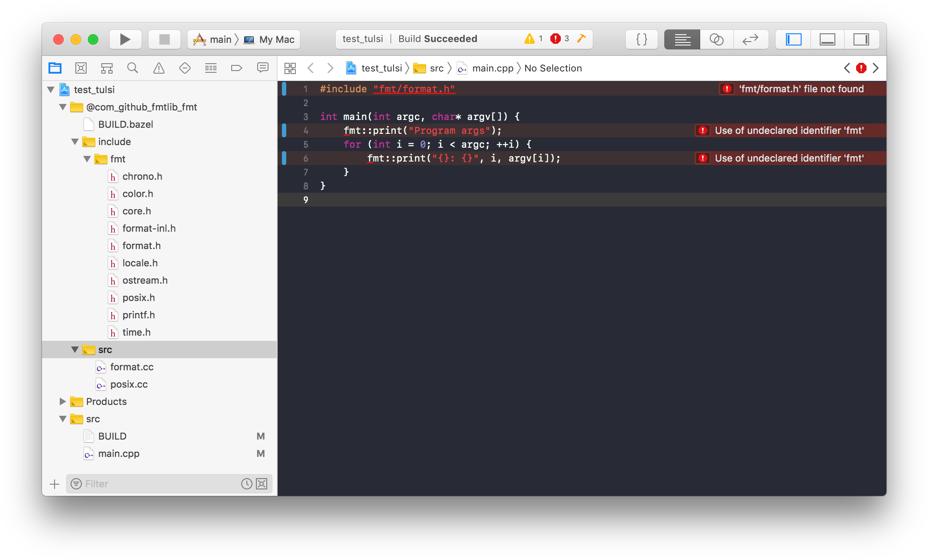Collapse the selected src folder under fmtlib
This screenshot has height=560, width=928.
75,350
